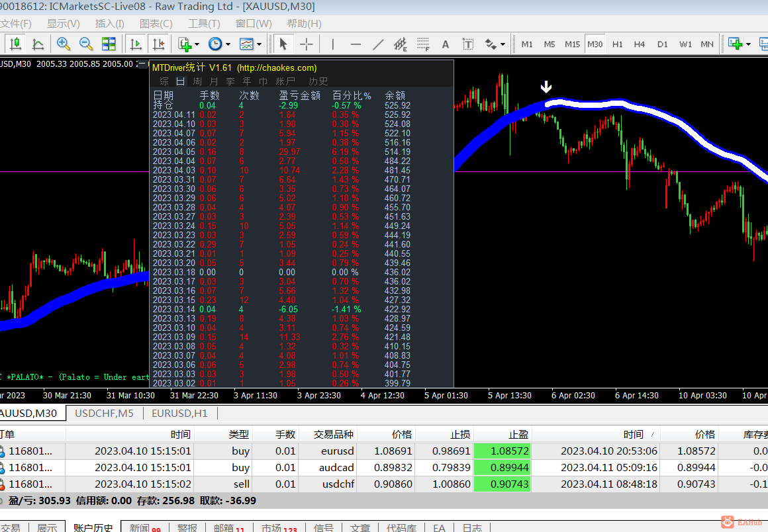Activate the D1 daily timeframe

point(662,44)
